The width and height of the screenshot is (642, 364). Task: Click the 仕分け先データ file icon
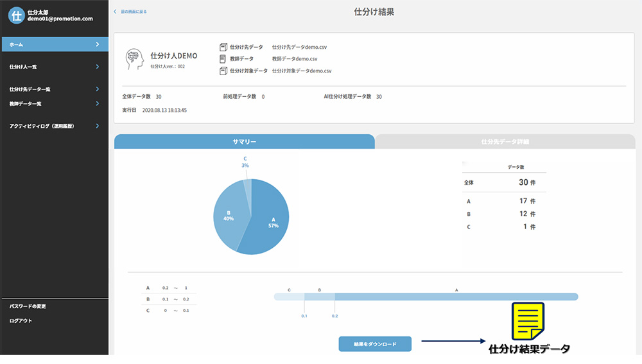pos(223,48)
